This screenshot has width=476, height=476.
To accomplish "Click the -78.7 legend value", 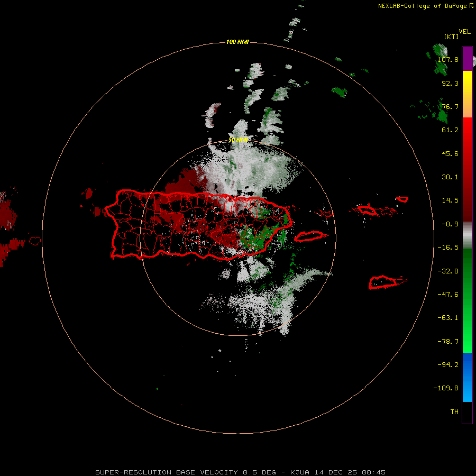I will [x=448, y=342].
